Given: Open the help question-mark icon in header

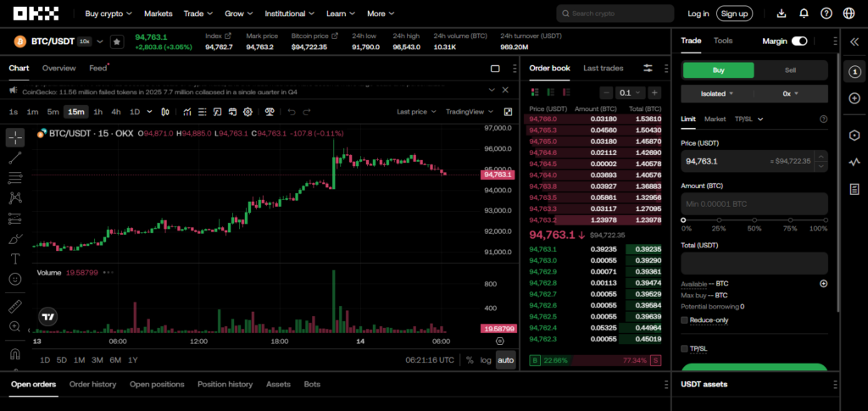Looking at the screenshot, I should 826,14.
